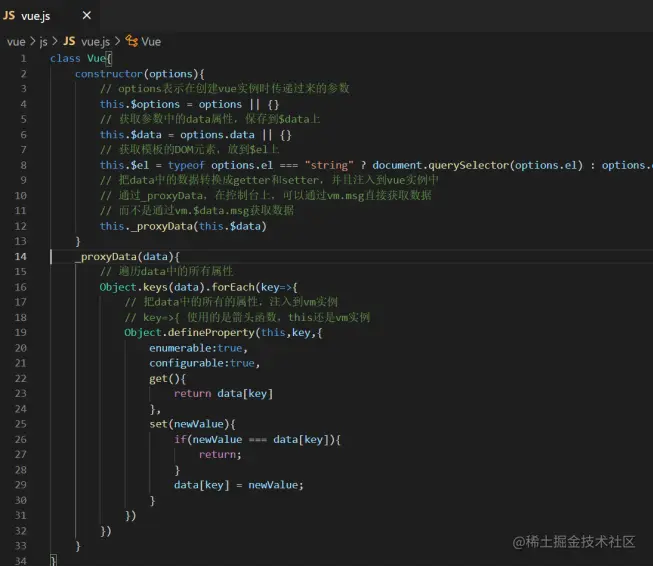Click 'if(newValue === data[key]){' line

click(x=257, y=440)
